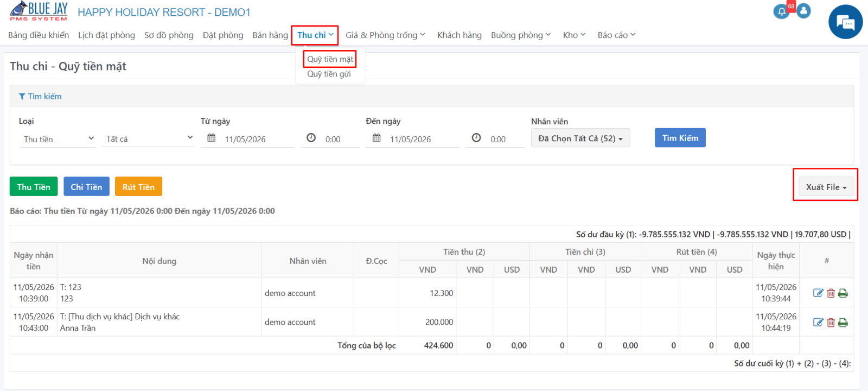Screen dimensions: 868x391
Task: Print the 200.000 Anna Trần row
Action: (843, 323)
